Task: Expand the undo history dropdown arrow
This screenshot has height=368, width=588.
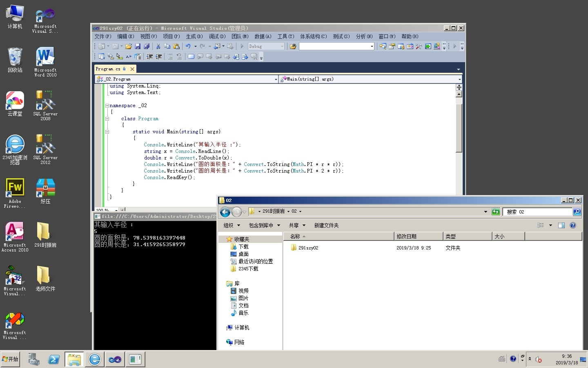Action: click(x=195, y=46)
